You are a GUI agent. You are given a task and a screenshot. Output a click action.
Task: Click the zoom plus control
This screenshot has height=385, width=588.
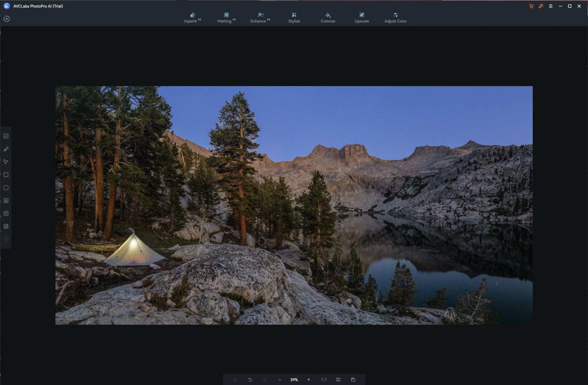308,379
